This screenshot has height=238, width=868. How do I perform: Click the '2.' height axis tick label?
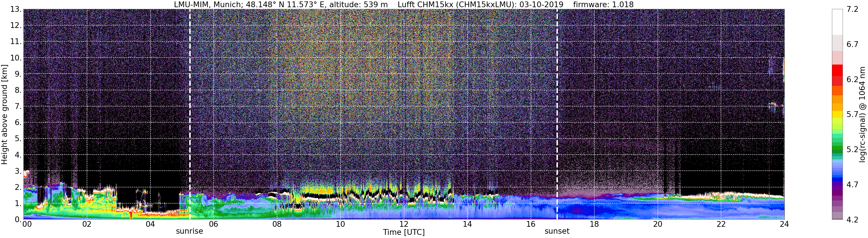tap(18, 187)
